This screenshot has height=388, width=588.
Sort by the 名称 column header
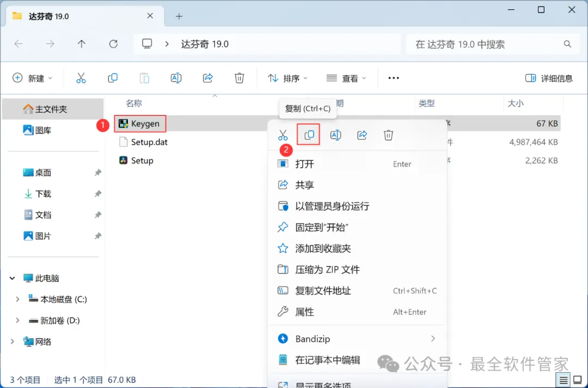[x=134, y=103]
